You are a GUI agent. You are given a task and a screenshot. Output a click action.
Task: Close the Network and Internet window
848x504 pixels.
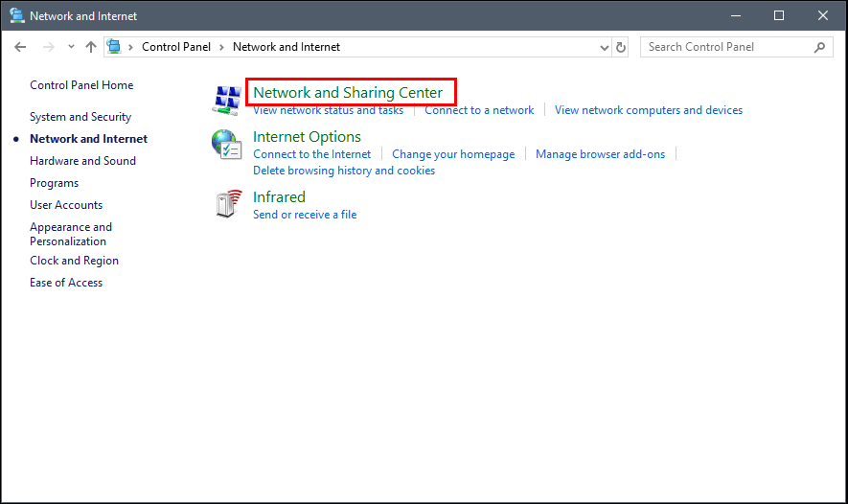[x=822, y=15]
